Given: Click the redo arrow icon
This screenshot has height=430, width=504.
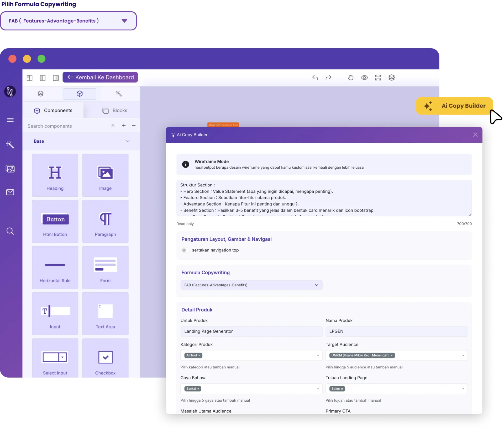Looking at the screenshot, I should point(328,78).
